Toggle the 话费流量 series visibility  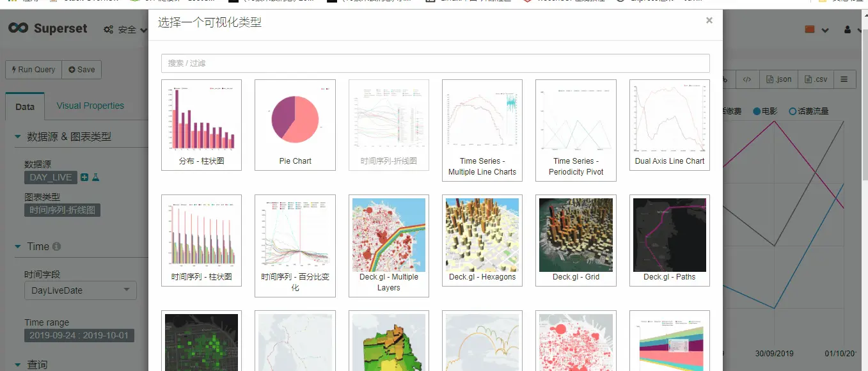pyautogui.click(x=811, y=111)
